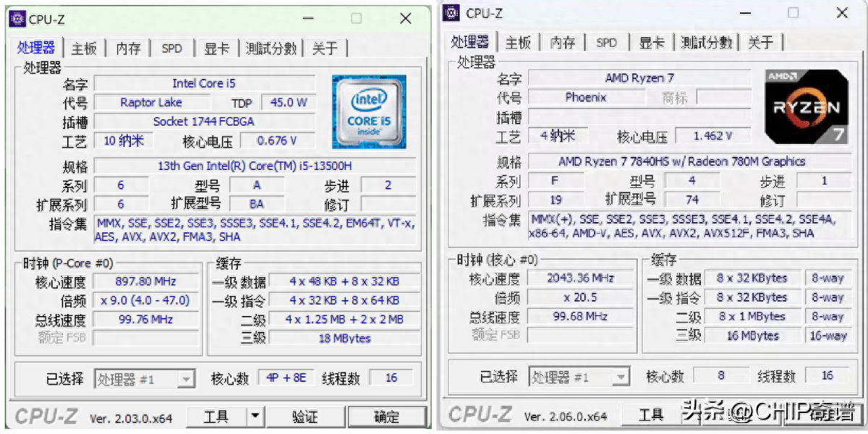Screen dimensions: 868x434
Task: Click the 4P + 8E core count field
Action: (x=286, y=378)
